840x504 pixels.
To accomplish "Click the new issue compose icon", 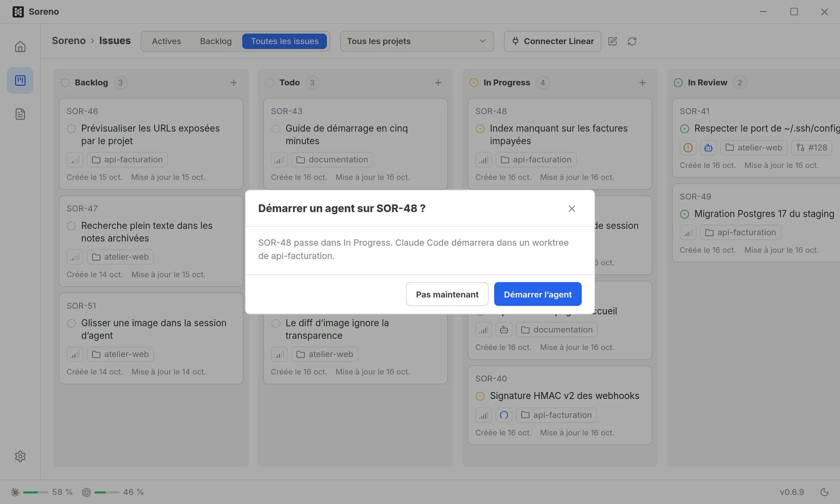I will tap(612, 41).
